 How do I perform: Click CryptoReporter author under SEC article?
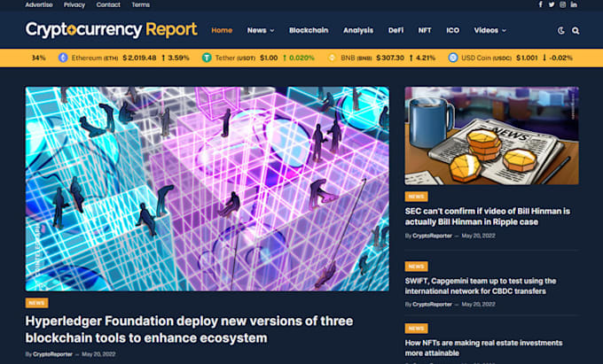[x=432, y=236]
